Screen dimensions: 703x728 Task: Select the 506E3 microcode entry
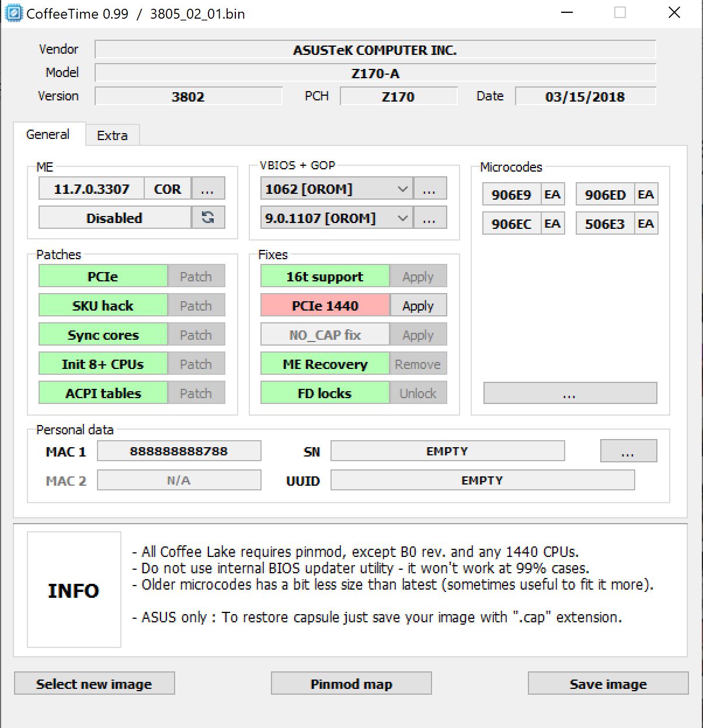[605, 224]
